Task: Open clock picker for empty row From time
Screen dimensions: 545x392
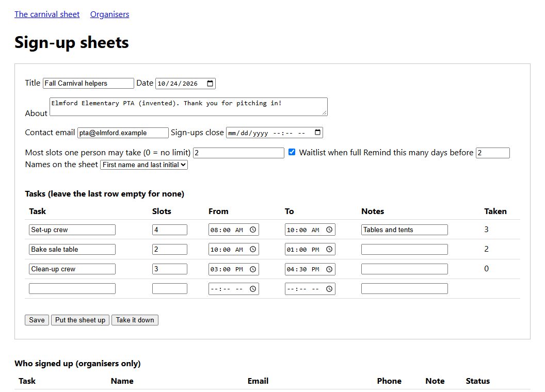Action: click(253, 289)
